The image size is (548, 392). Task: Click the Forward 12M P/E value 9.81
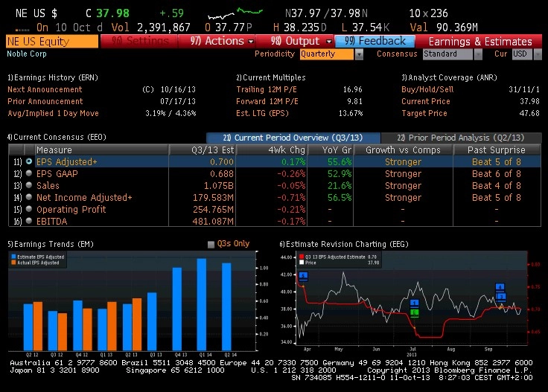[354, 101]
